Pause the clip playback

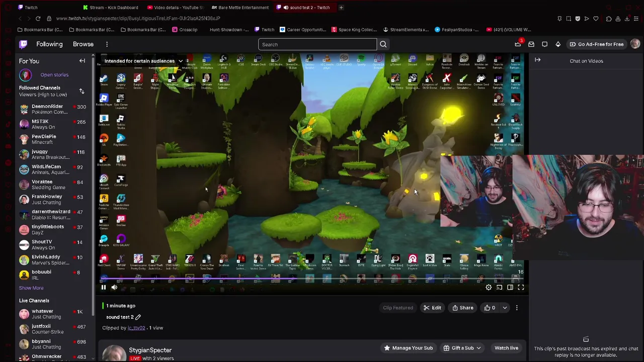click(103, 288)
